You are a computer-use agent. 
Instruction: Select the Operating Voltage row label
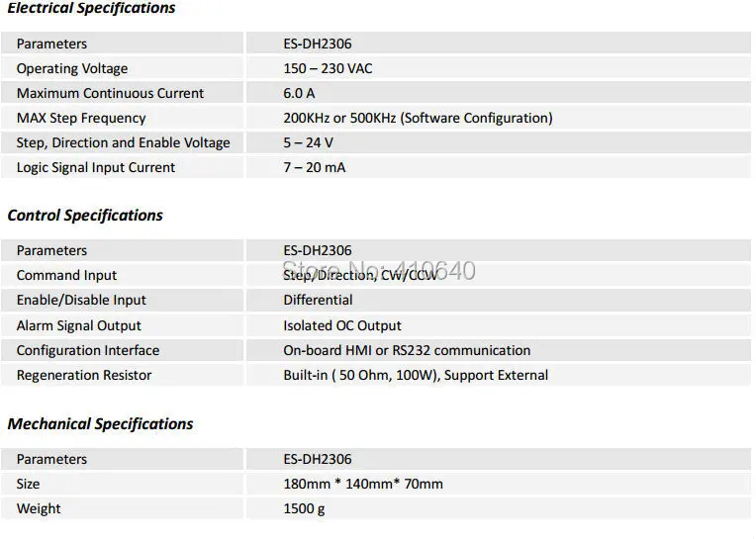tap(72, 68)
